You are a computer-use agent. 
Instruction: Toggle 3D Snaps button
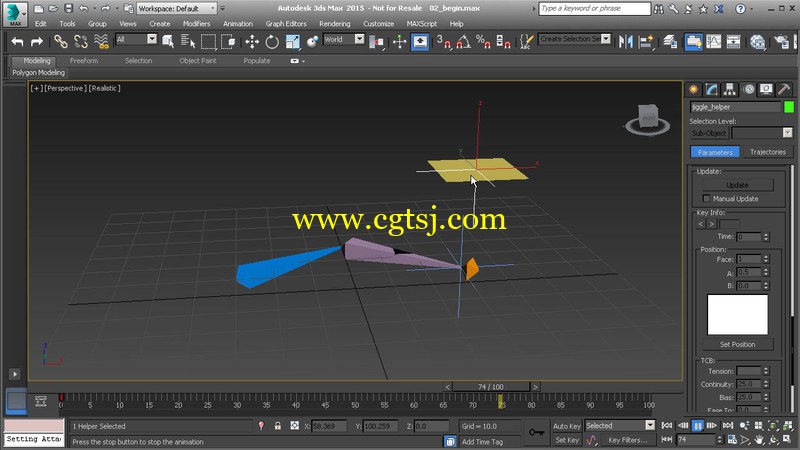[443, 41]
